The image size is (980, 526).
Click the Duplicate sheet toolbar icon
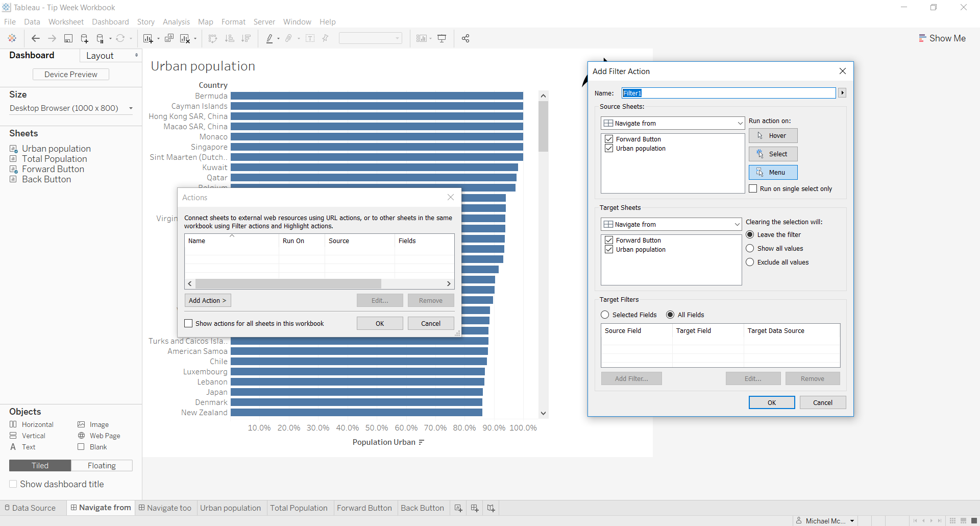[169, 38]
